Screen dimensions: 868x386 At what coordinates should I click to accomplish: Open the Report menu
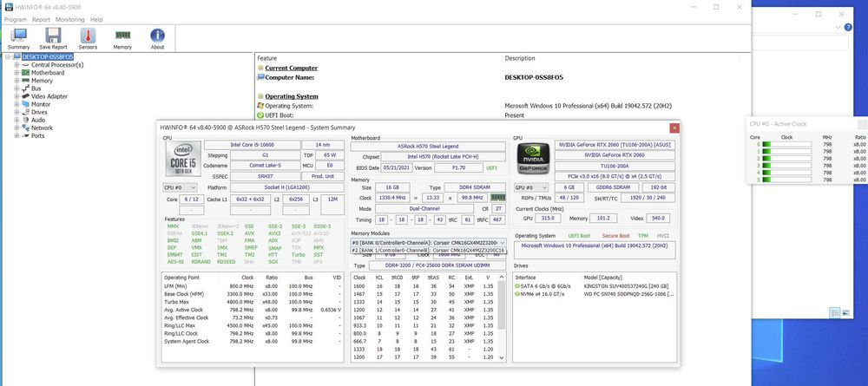pos(41,19)
